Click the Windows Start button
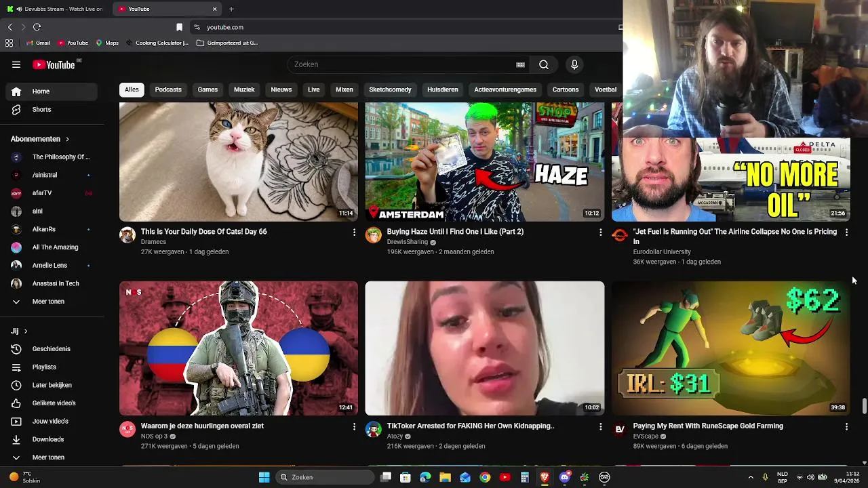Viewport: 868px width, 488px height. 264,477
